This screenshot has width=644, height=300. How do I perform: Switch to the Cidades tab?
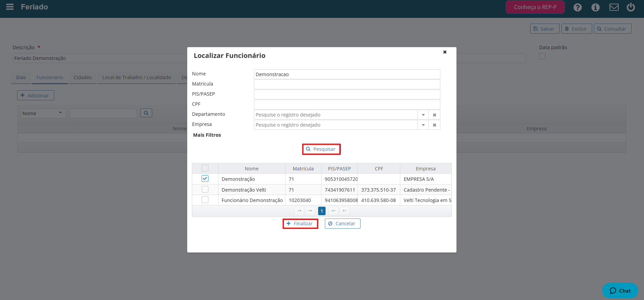[83, 77]
